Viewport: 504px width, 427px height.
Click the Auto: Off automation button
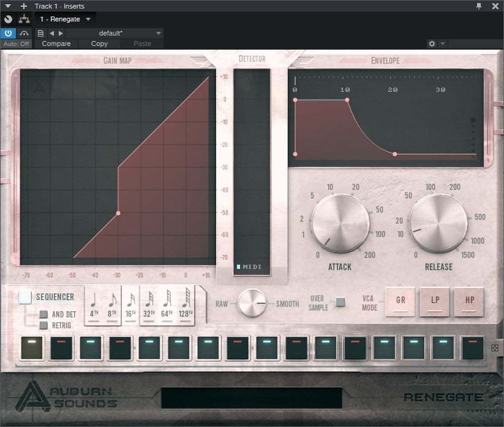(16, 43)
